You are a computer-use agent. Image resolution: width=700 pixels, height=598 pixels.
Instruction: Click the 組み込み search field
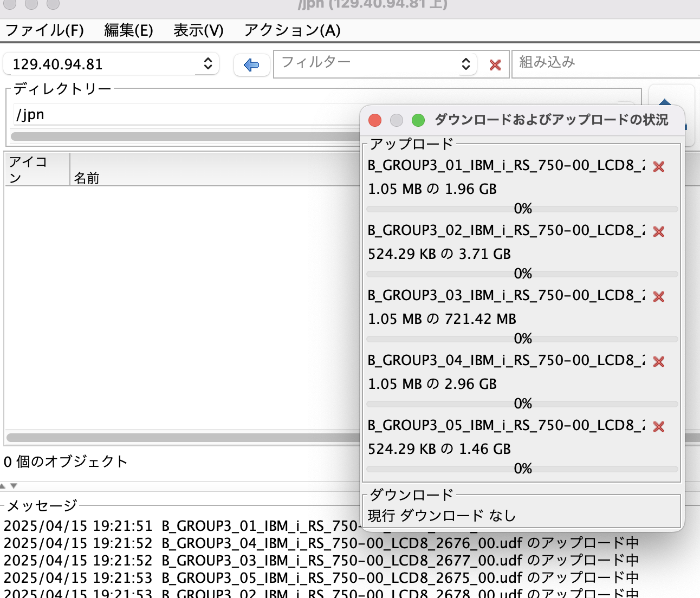tap(604, 63)
